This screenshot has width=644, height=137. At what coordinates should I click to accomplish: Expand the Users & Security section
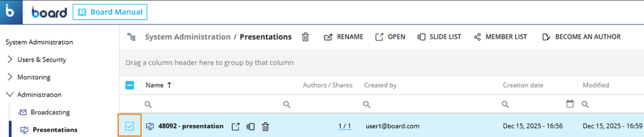[x=10, y=59]
